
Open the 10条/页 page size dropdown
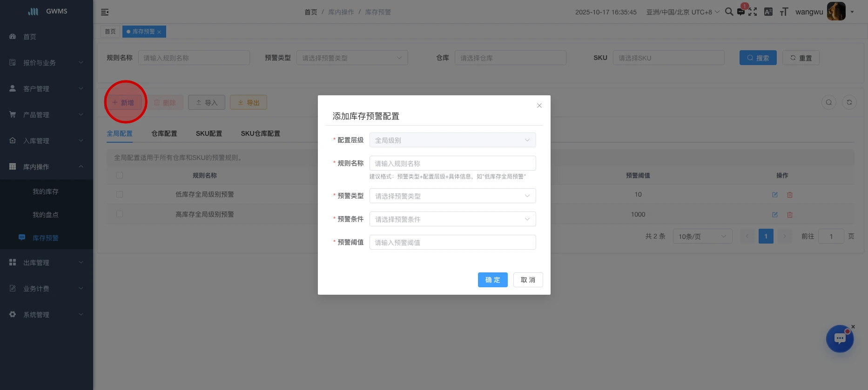(702, 237)
